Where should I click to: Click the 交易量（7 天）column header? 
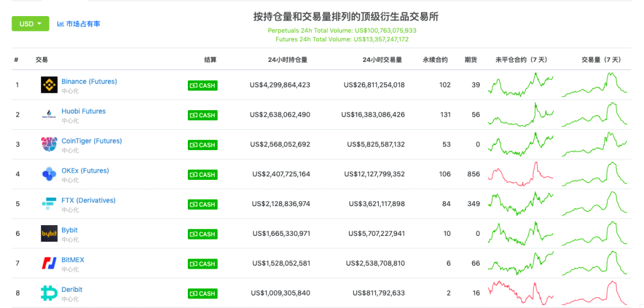601,60
